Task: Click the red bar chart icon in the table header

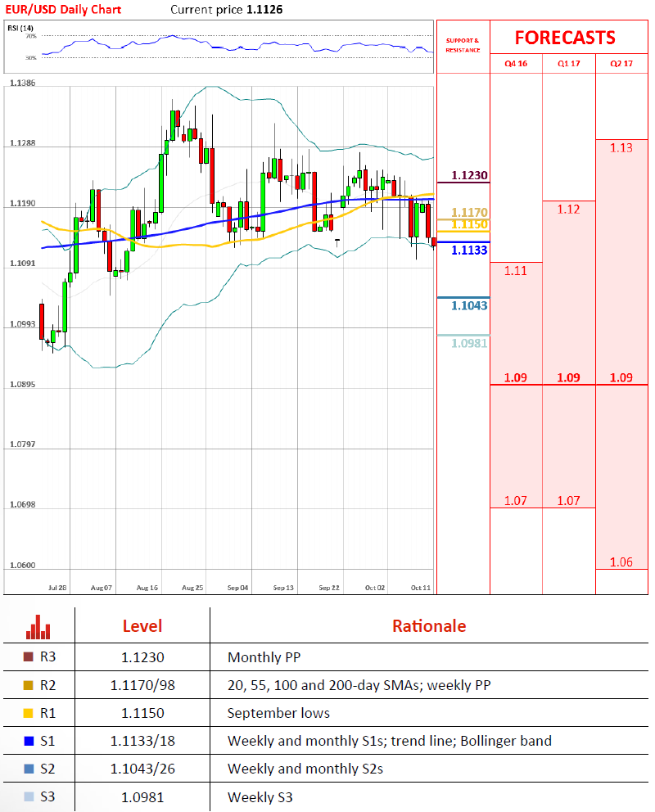Action: (38, 627)
